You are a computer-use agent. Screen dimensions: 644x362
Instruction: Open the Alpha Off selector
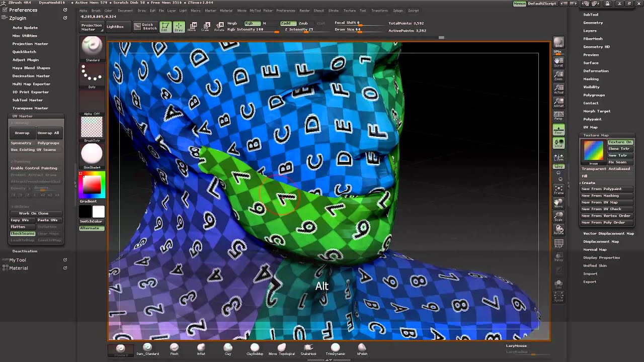tap(92, 104)
